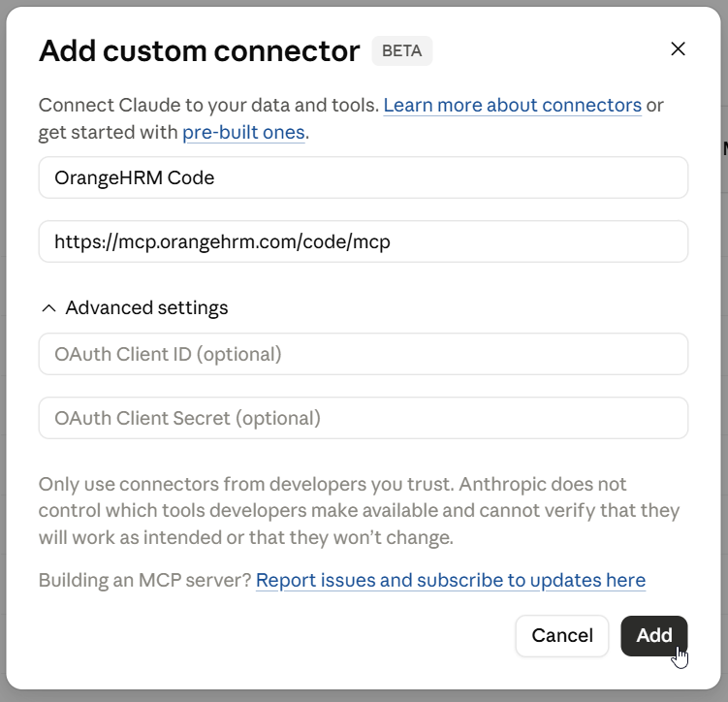Focus the name field containing OrangeHRM Code
728x702 pixels.
[x=364, y=177]
